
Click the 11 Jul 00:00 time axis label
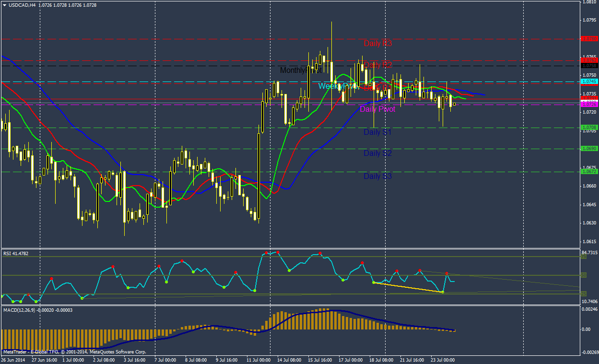click(259, 360)
